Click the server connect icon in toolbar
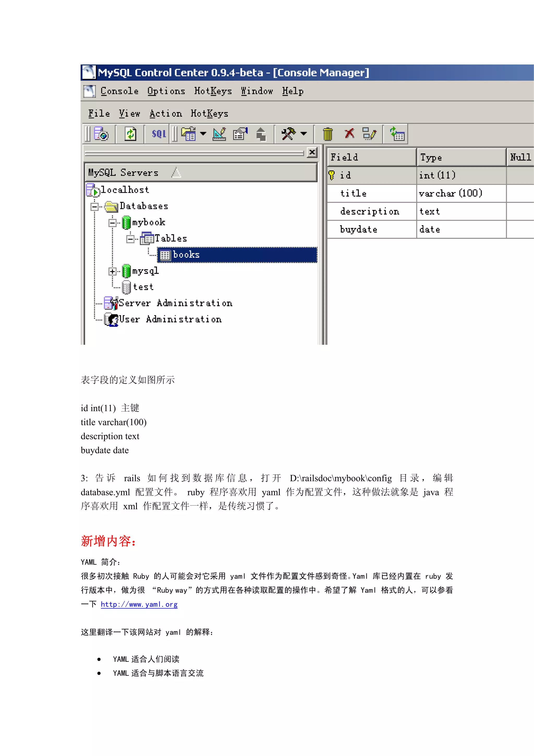 pos(101,134)
